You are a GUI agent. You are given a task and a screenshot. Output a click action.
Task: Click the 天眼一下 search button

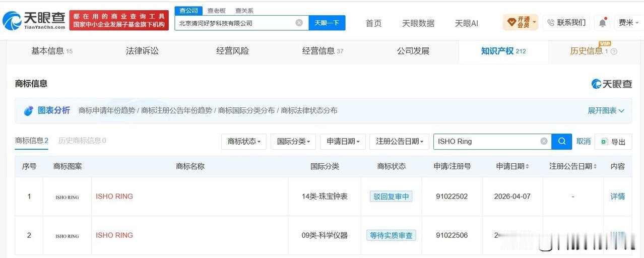point(327,23)
